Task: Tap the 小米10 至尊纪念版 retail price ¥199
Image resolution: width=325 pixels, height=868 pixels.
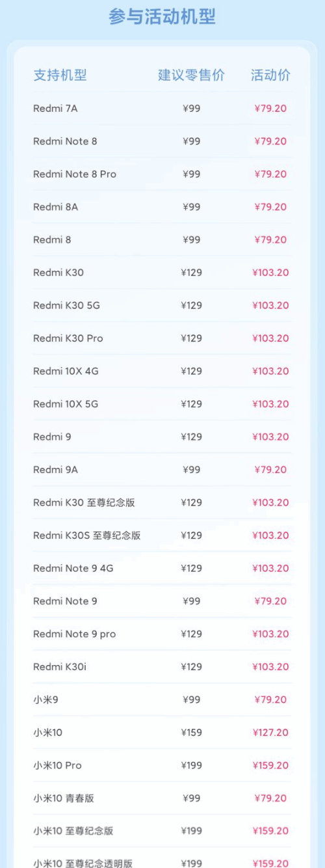Action: [x=191, y=831]
